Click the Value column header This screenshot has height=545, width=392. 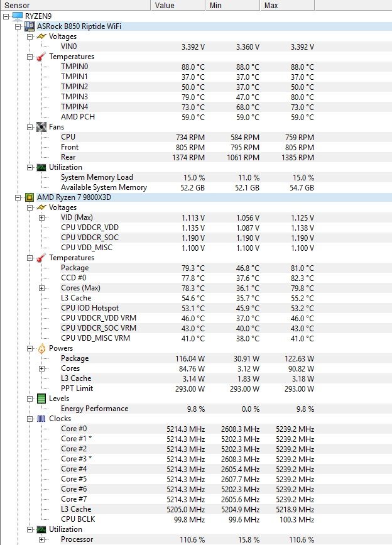(178, 5)
